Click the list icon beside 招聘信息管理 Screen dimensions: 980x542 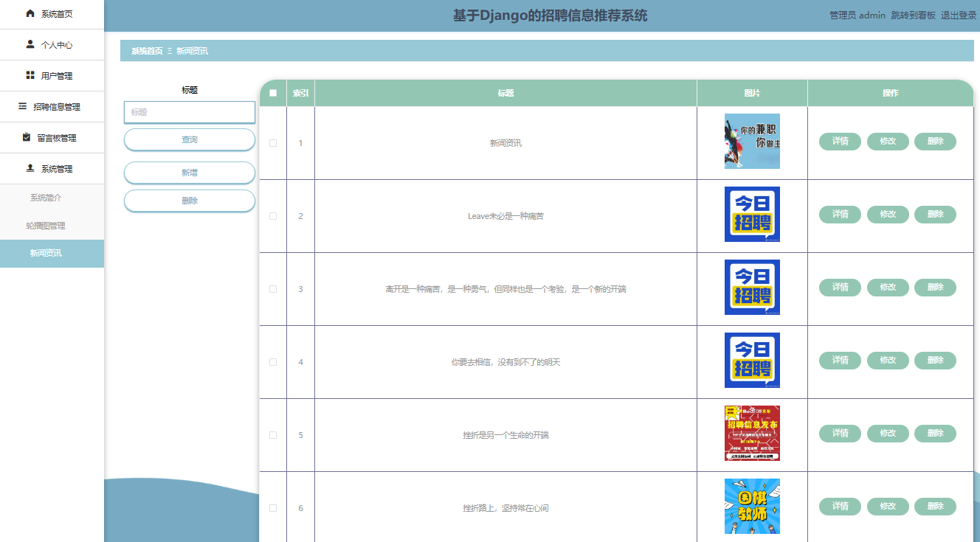click(x=22, y=106)
